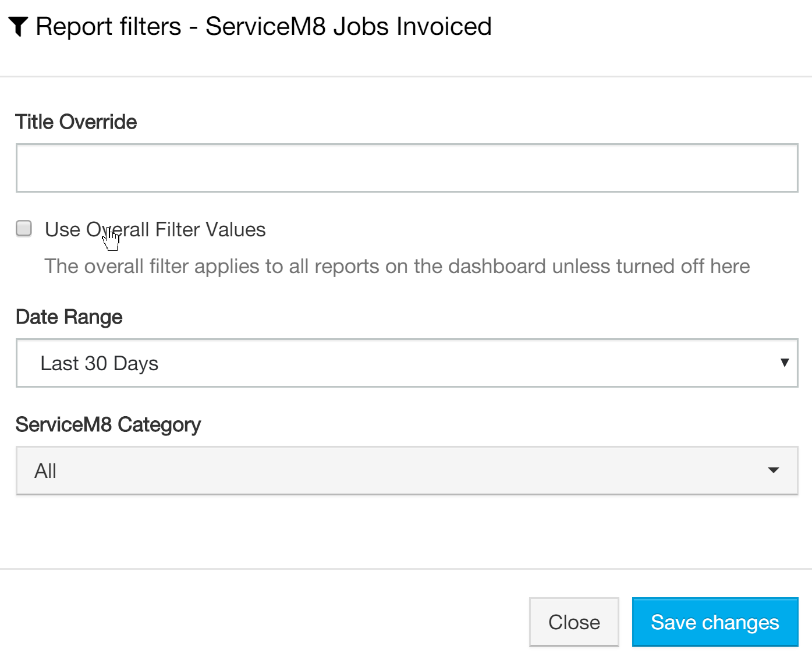Image resolution: width=812 pixels, height=656 pixels.
Task: Click the Date Range dropdown's black arrow
Action: tap(784, 363)
